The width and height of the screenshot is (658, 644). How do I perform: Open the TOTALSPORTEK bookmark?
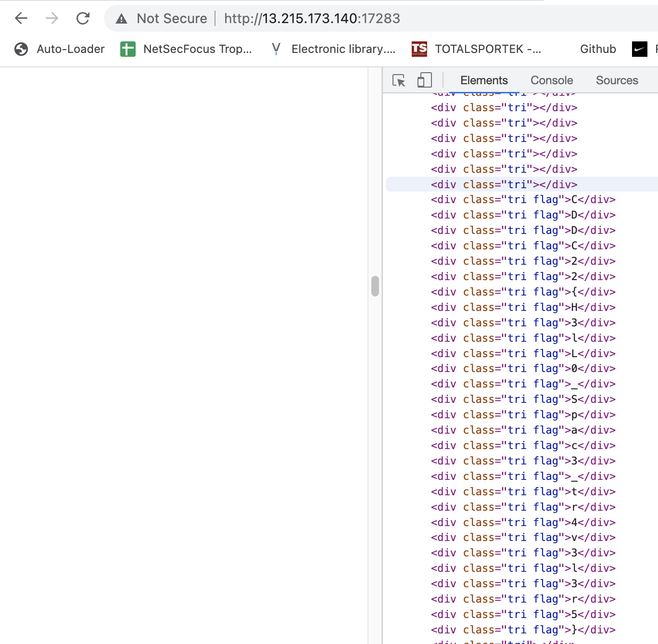[x=477, y=49]
